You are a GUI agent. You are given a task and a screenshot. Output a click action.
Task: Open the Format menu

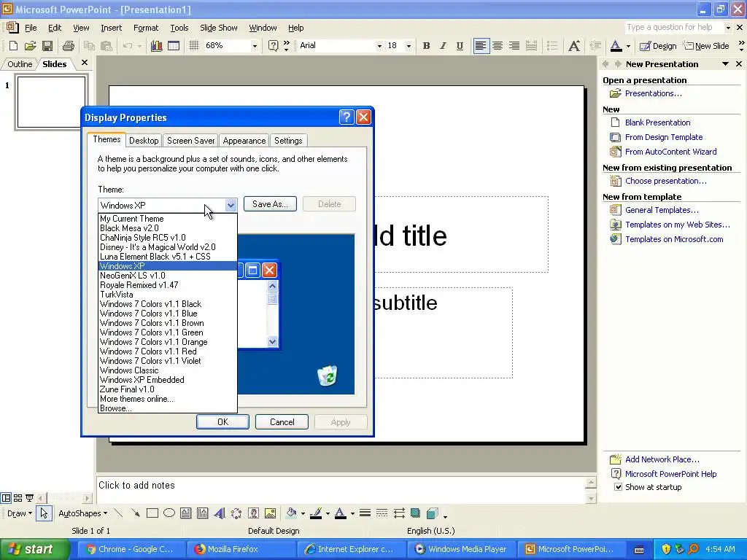(146, 28)
